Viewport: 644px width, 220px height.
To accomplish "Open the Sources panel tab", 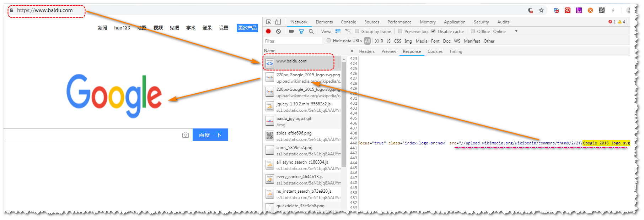I will point(372,22).
